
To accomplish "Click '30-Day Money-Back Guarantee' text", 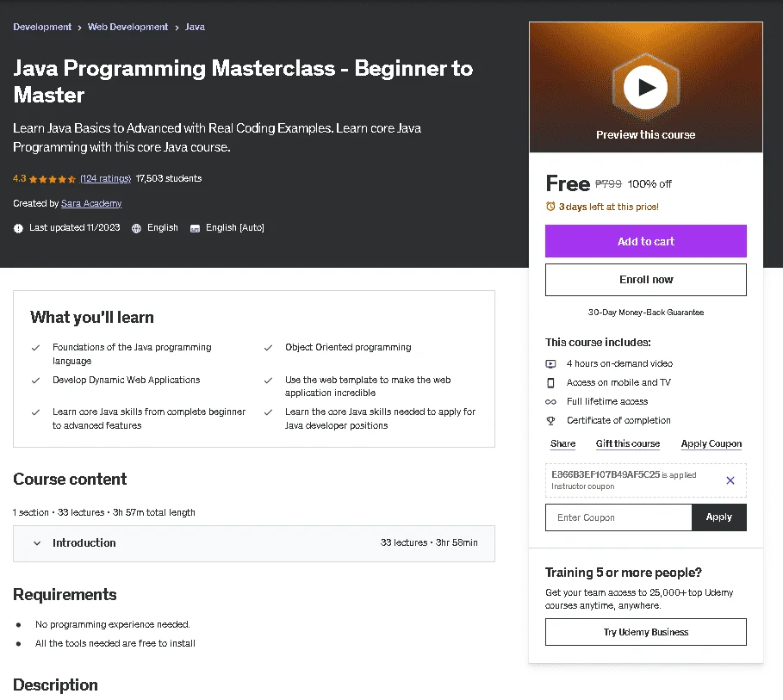I will (x=646, y=313).
